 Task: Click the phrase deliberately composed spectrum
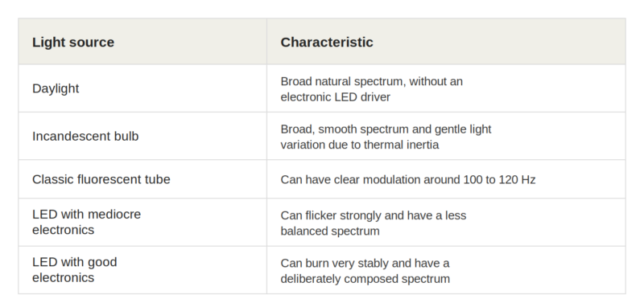pyautogui.click(x=365, y=279)
